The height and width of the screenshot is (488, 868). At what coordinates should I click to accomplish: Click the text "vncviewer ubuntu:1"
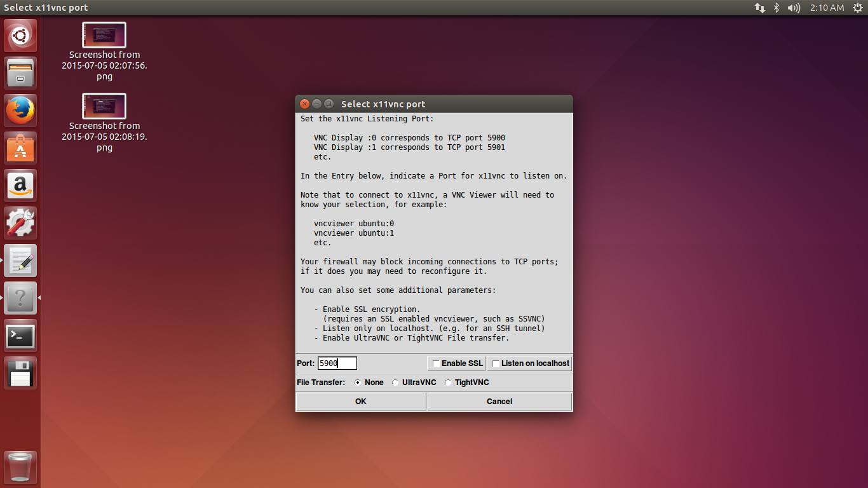354,233
